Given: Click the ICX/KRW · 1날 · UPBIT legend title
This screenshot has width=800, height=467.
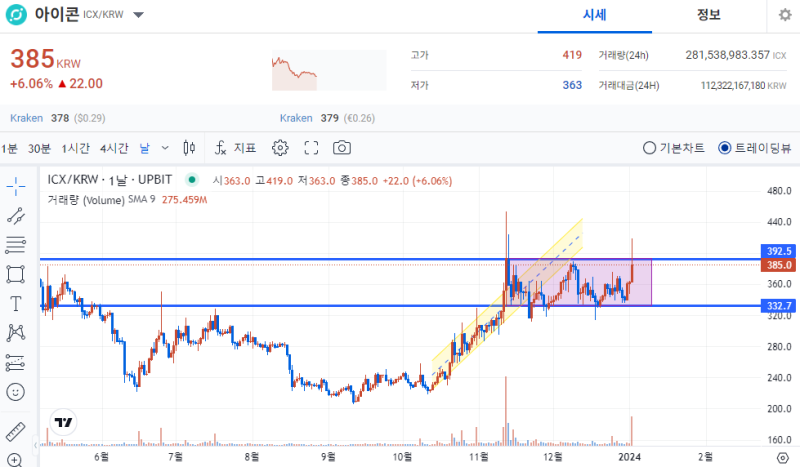Looking at the screenshot, I should click(x=110, y=180).
